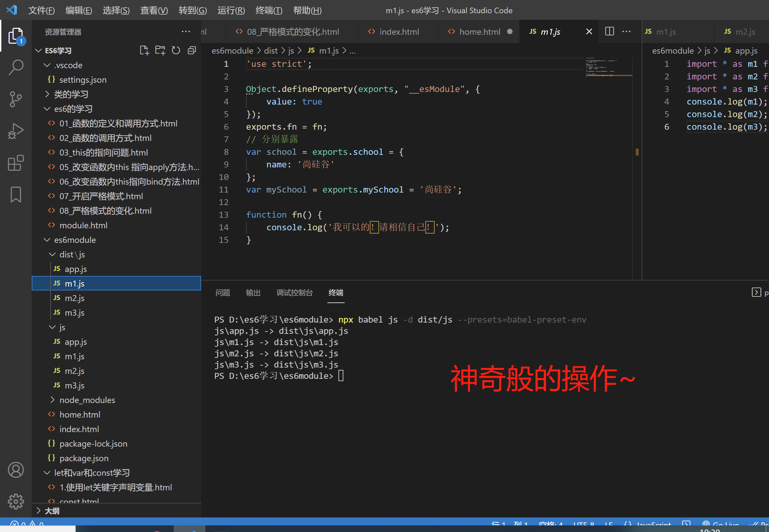
Task: Collapse the .vscode folder
Action: [117, 65]
